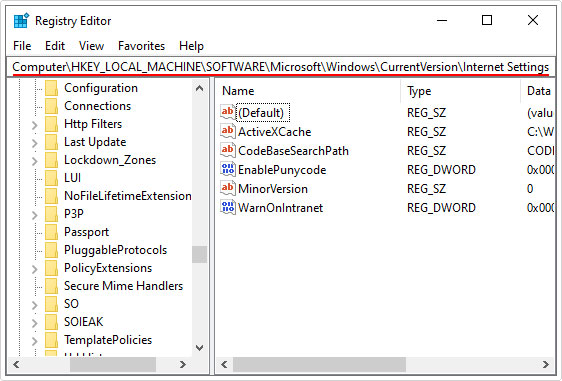Select the ActiveXCache value name
The image size is (562, 381).
(x=275, y=132)
